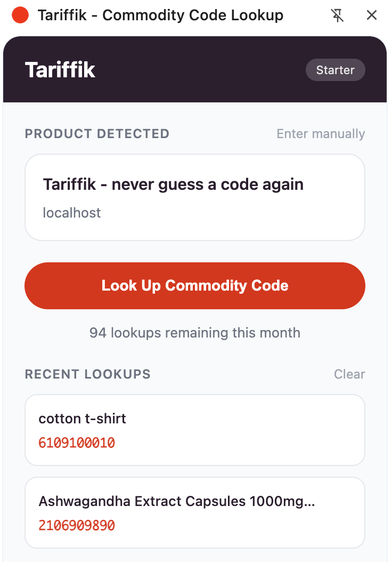
Task: Click the 94 lookups remaining counter
Action: click(x=195, y=333)
